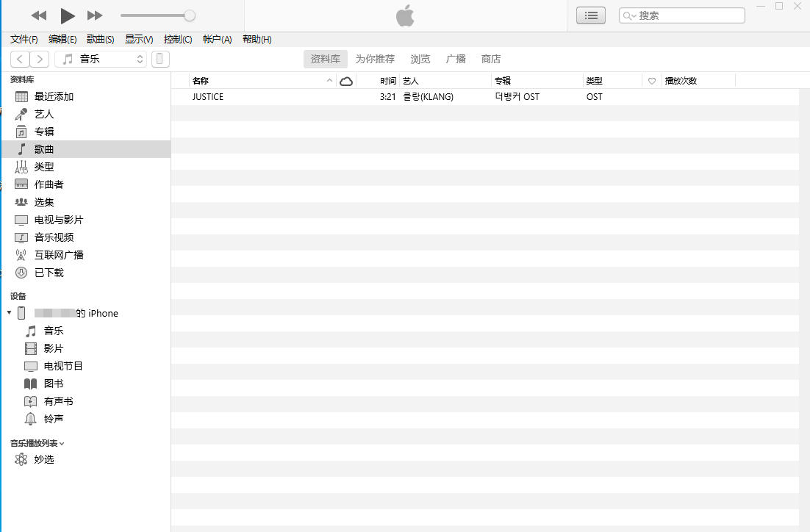Skip to the previous track
This screenshot has width=810, height=532.
pos(39,15)
